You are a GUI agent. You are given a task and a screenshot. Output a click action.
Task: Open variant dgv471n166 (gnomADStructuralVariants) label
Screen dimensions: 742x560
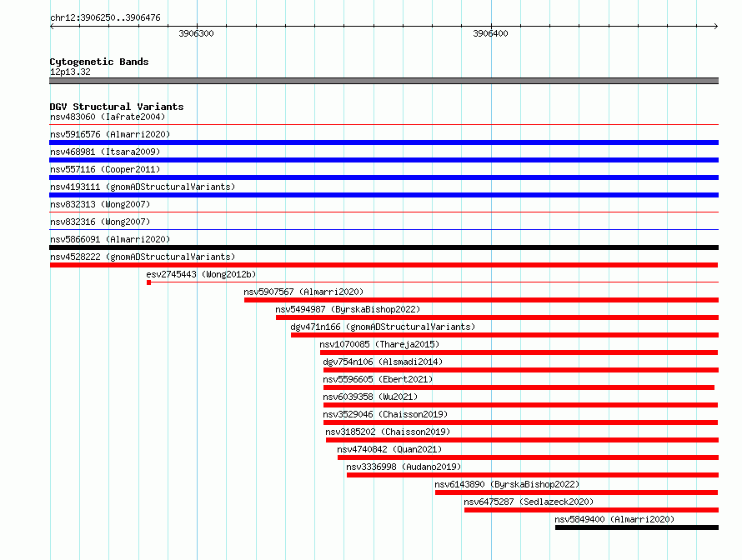tap(383, 327)
